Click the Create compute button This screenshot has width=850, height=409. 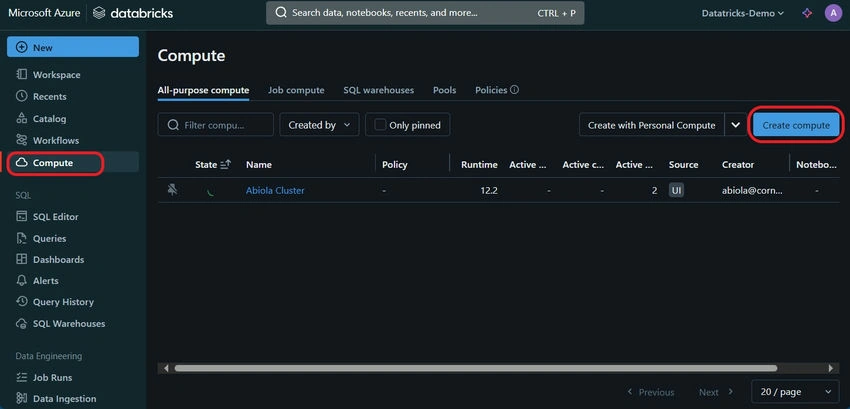click(x=796, y=125)
